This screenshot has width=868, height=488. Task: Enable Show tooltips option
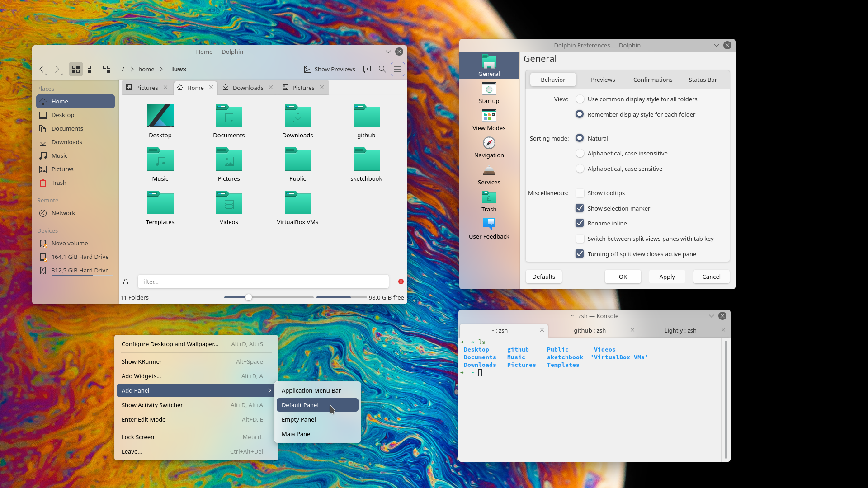pos(579,193)
